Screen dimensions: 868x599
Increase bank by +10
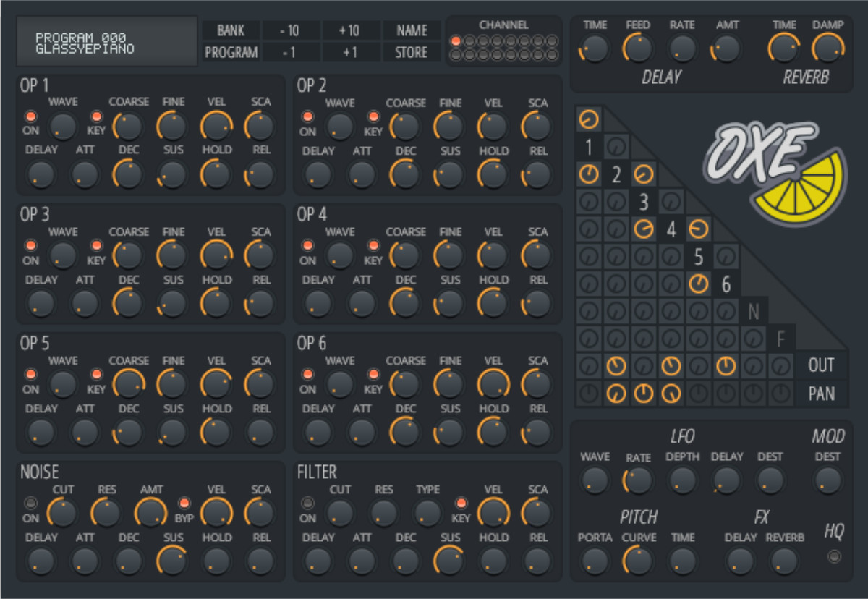[x=351, y=30]
